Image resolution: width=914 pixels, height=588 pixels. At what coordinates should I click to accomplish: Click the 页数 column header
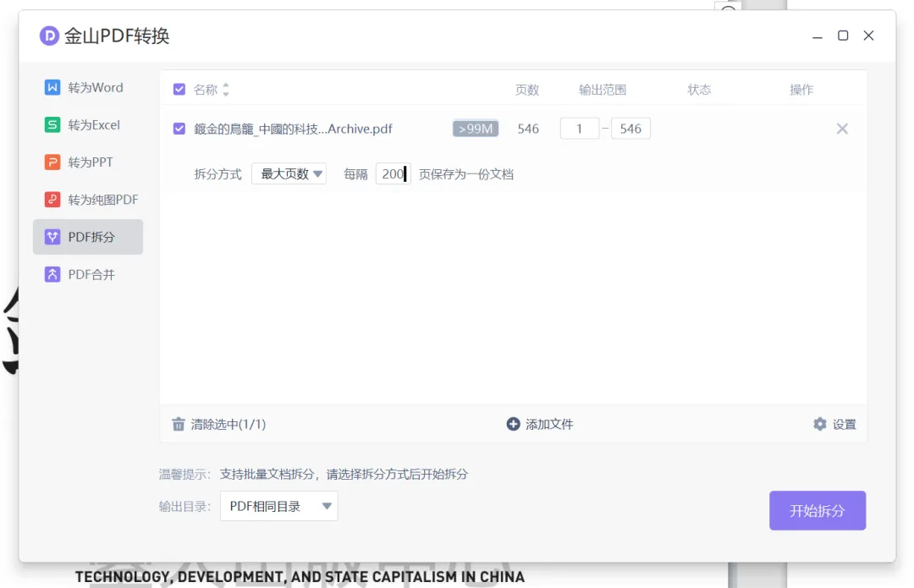click(527, 90)
